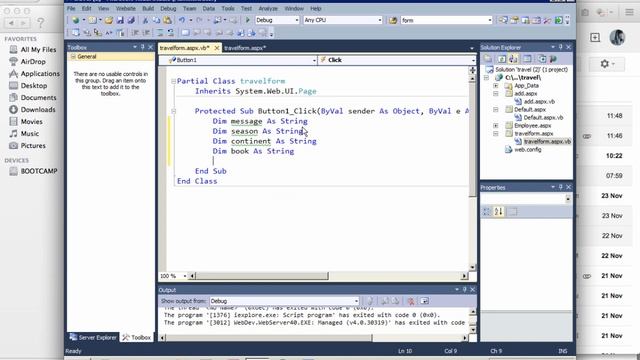Screen dimensions: 640x360
Task: Open the Tools menu
Action: point(228,8)
